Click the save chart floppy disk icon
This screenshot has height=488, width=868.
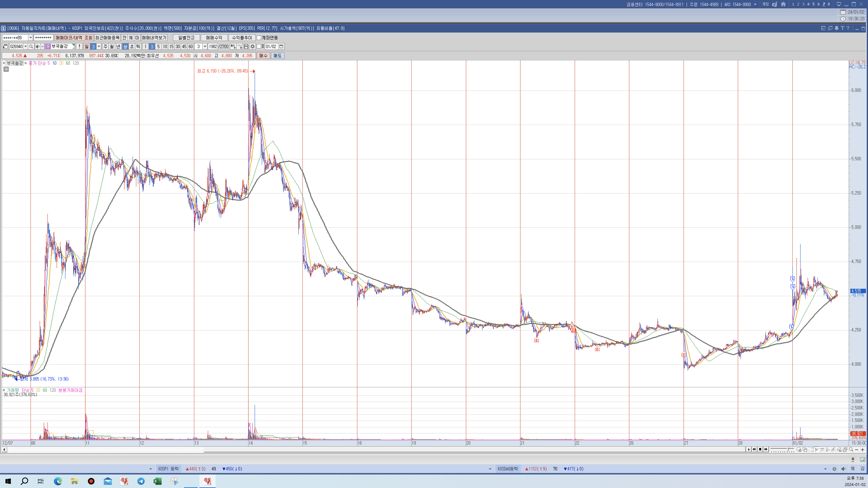(246, 46)
